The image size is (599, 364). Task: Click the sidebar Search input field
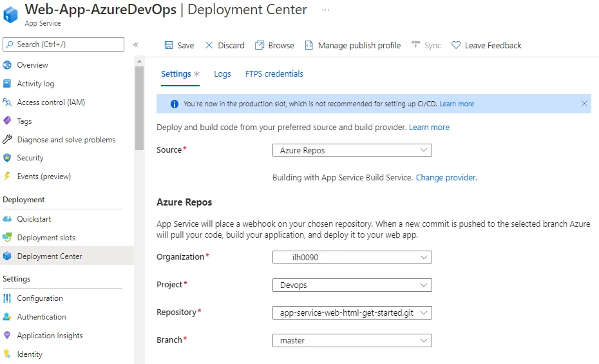pos(63,44)
